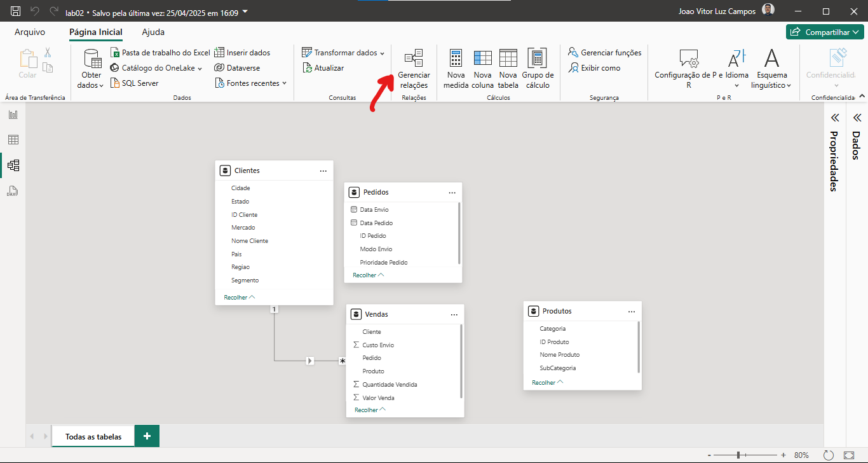The height and width of the screenshot is (463, 868).
Task: Open DAX query view in left sidebar
Action: click(13, 191)
